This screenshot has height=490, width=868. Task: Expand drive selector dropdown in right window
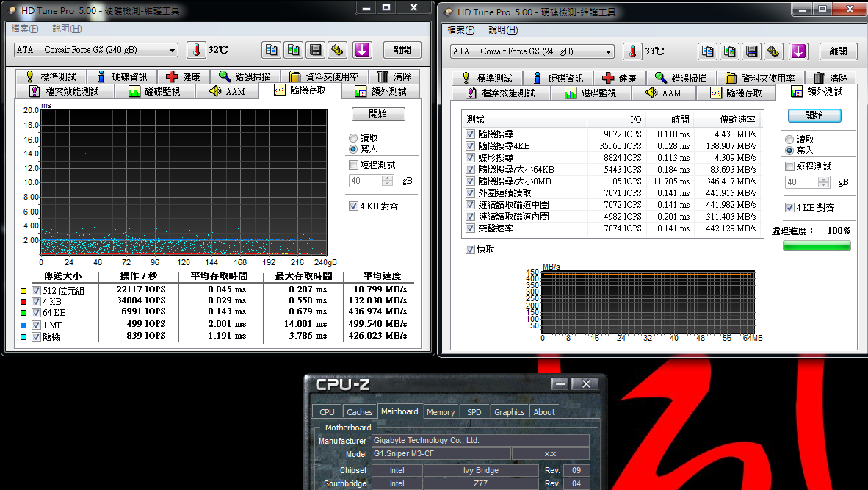[x=608, y=52]
